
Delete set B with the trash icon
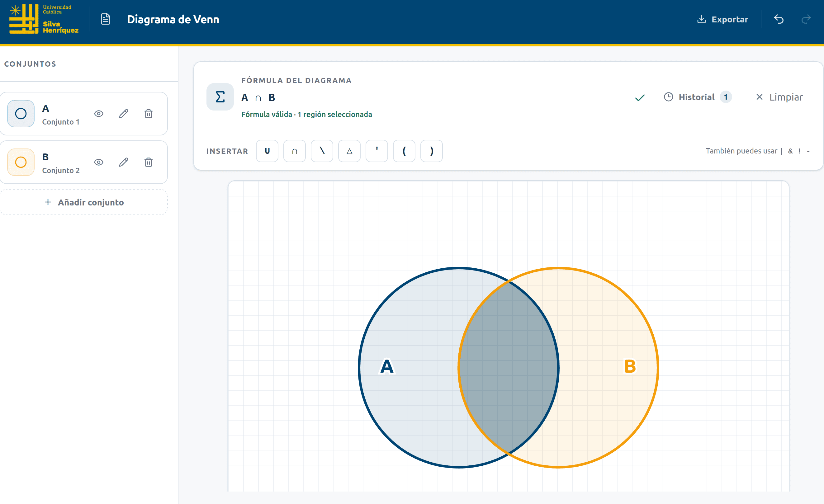click(x=149, y=162)
